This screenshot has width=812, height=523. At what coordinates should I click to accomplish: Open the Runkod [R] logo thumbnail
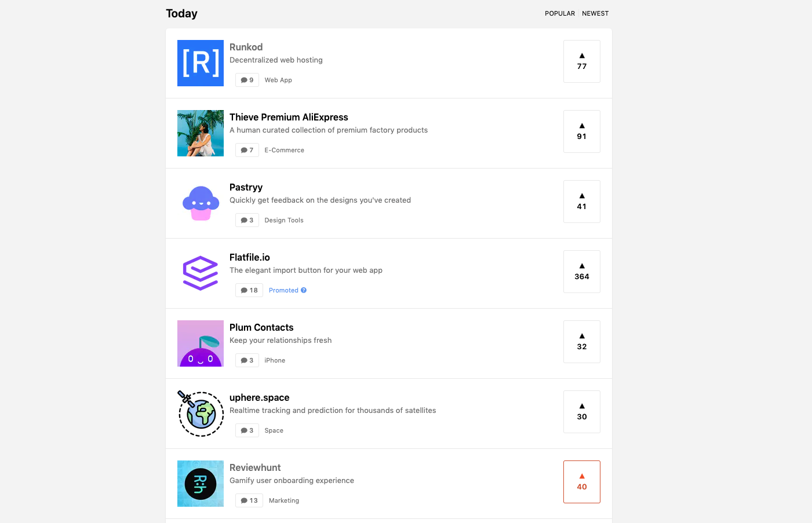[x=201, y=63]
